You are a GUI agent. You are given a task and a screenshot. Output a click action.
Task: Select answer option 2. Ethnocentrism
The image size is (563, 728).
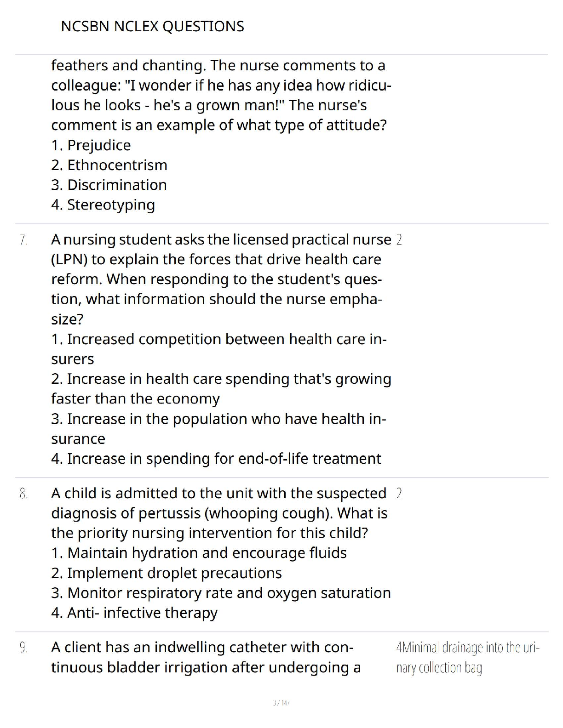[x=109, y=165]
